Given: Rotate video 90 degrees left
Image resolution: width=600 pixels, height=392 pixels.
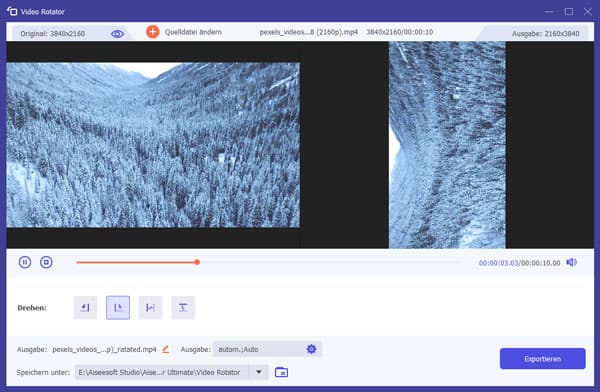Looking at the screenshot, I should click(85, 307).
